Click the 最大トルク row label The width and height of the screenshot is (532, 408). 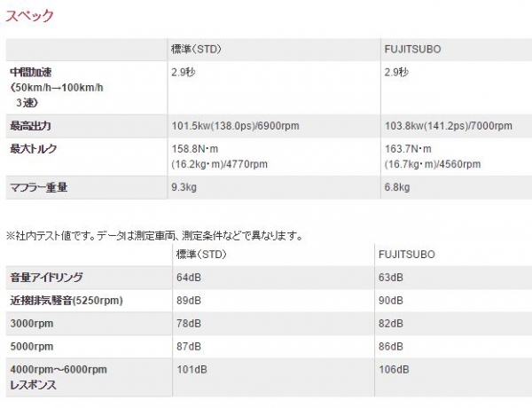(34, 149)
